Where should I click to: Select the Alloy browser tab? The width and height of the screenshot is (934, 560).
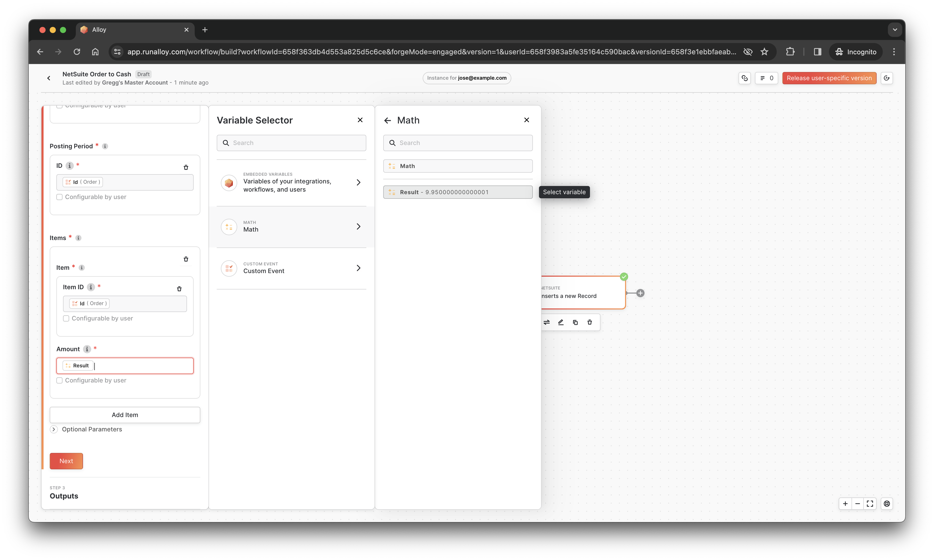tap(135, 30)
